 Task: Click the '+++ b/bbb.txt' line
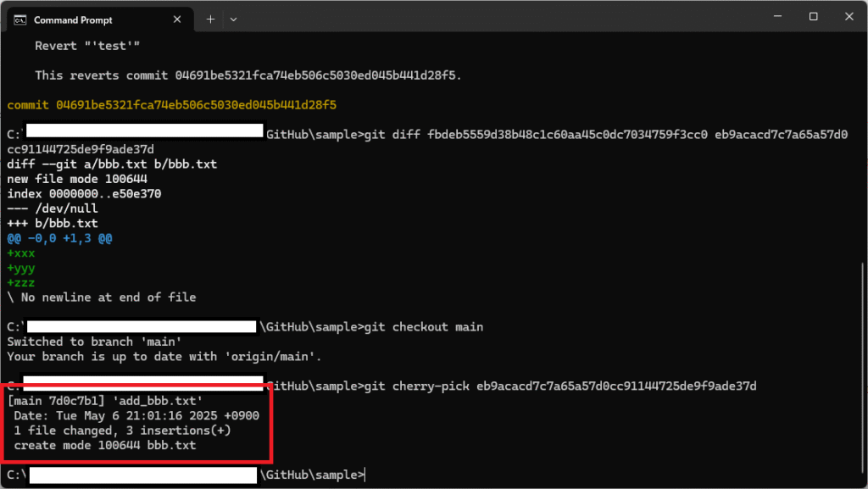click(53, 224)
